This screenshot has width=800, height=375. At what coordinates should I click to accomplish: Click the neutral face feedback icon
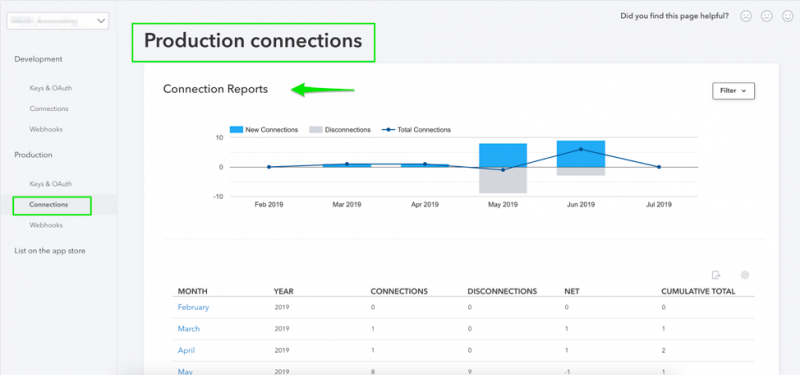coord(766,16)
